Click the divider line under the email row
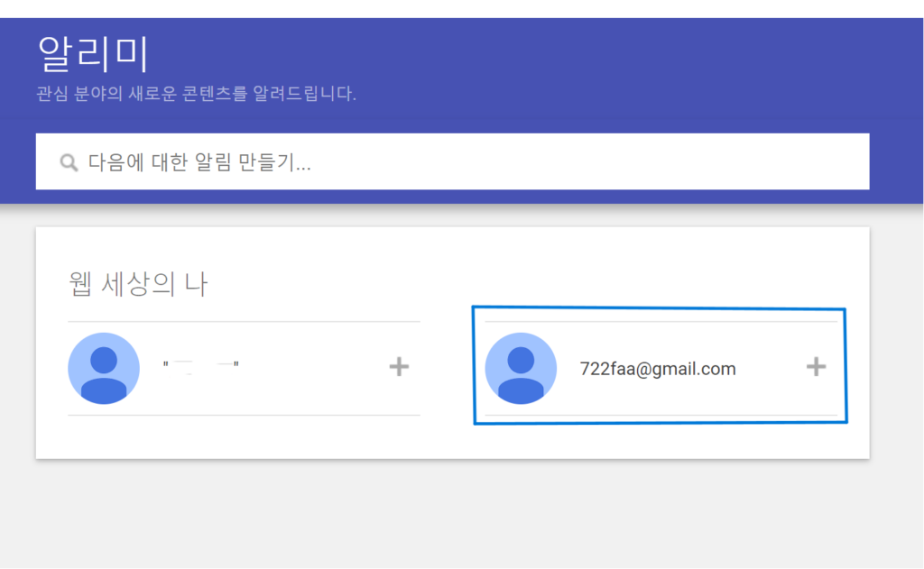 [x=661, y=416]
